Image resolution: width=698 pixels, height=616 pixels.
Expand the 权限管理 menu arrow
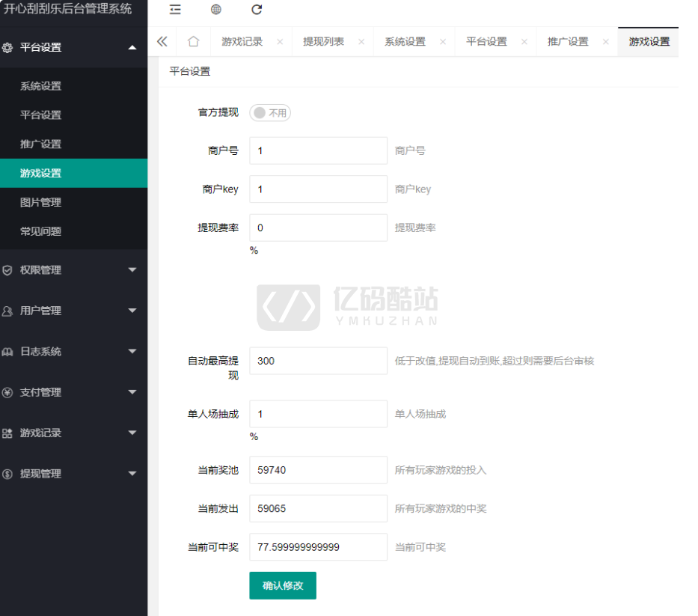pyautogui.click(x=132, y=269)
